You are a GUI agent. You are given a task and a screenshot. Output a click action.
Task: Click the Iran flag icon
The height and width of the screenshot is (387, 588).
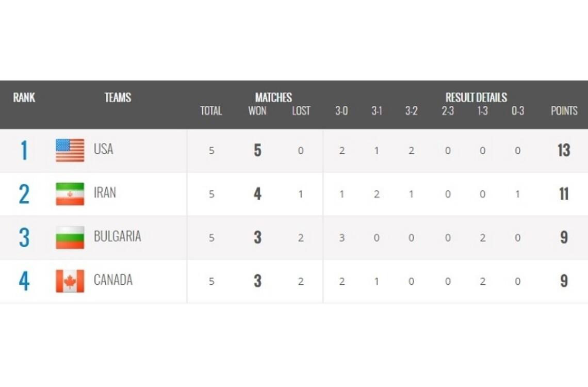(x=70, y=194)
